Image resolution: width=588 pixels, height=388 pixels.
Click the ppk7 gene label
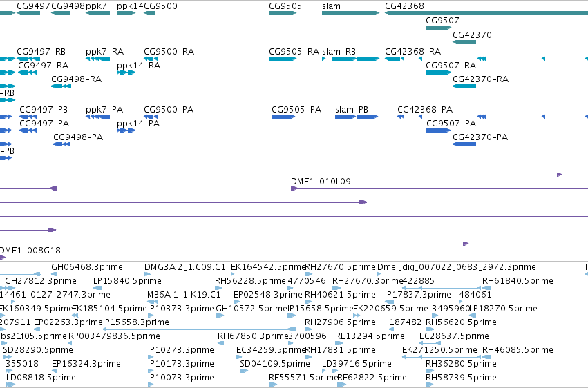point(96,6)
